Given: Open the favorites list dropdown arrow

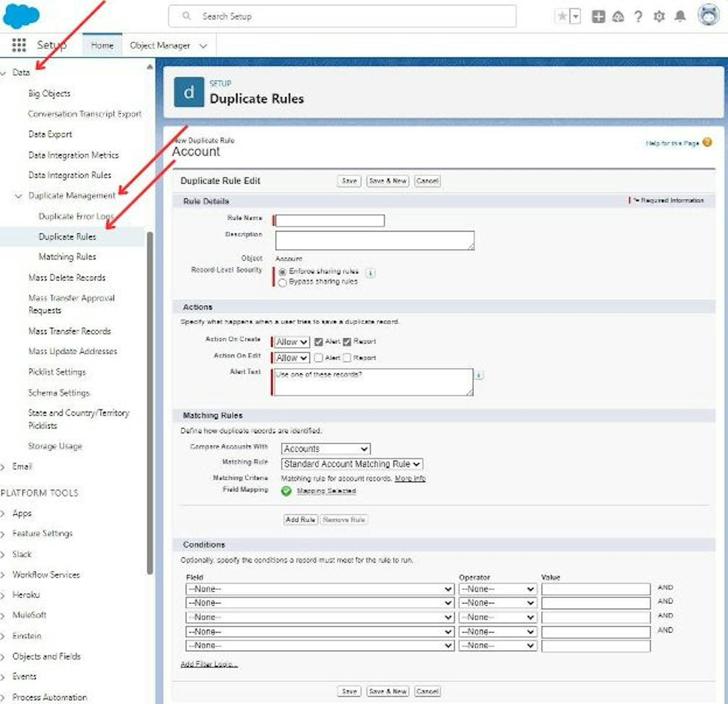Looking at the screenshot, I should click(575, 16).
